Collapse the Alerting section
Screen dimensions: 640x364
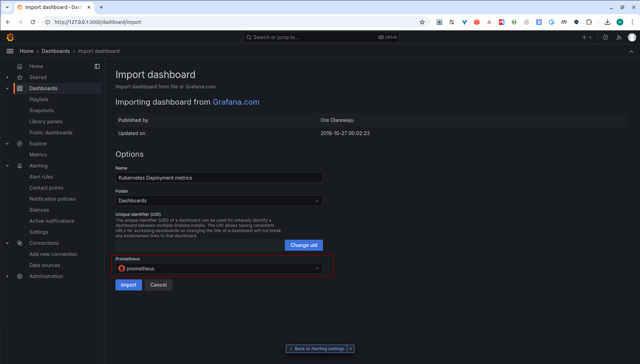[x=7, y=166]
